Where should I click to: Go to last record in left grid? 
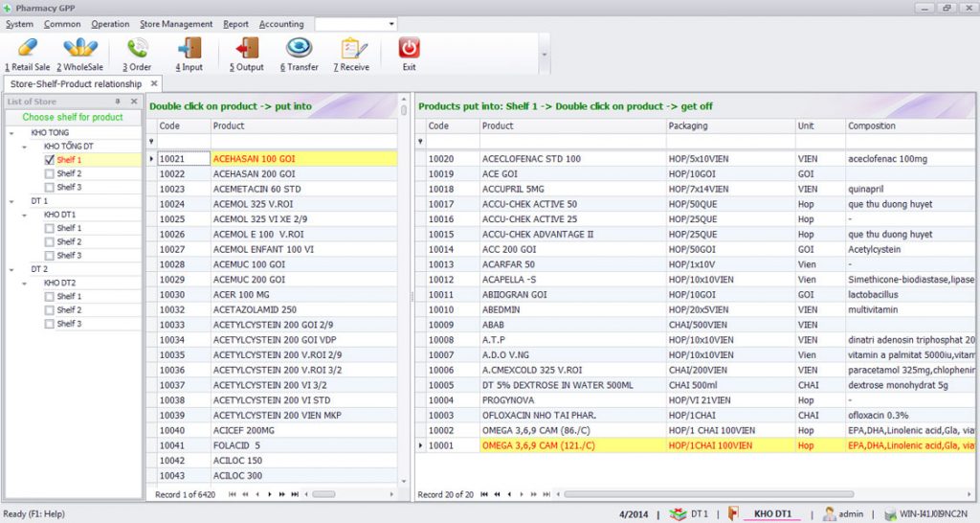click(295, 494)
